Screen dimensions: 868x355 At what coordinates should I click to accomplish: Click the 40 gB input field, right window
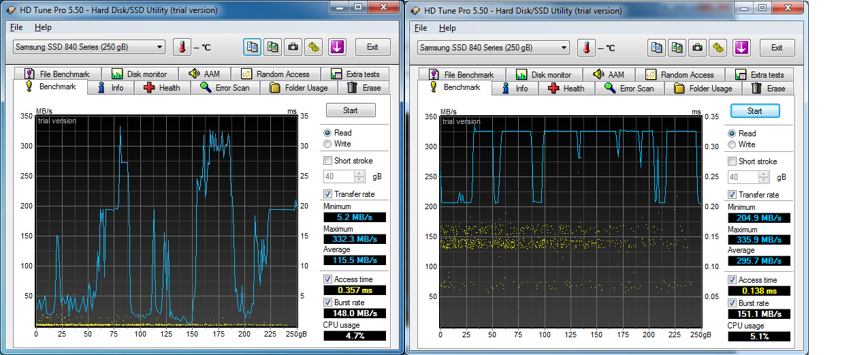coord(743,177)
